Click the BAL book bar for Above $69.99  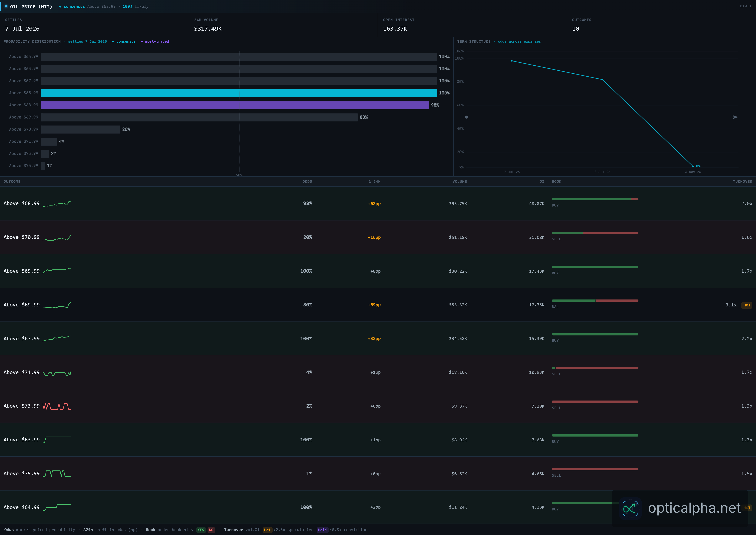[x=595, y=300]
